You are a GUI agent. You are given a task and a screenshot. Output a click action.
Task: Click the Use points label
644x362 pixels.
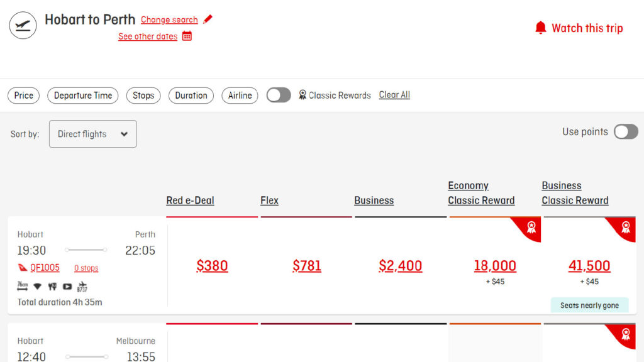585,132
